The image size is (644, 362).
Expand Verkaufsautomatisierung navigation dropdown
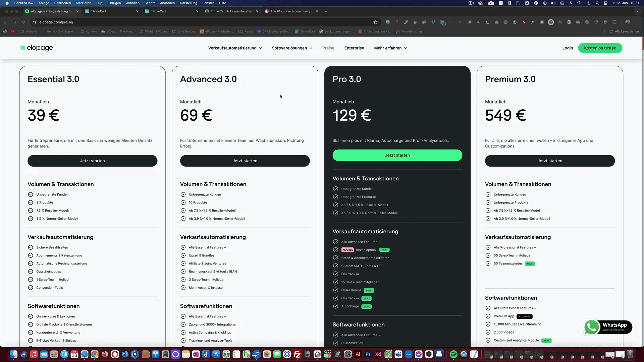tap(235, 48)
